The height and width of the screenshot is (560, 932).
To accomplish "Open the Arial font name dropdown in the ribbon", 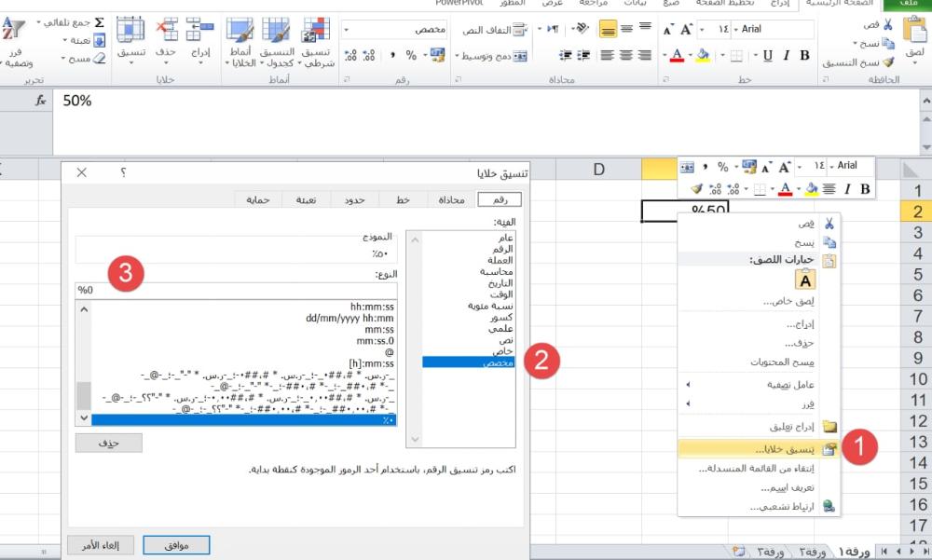I will tap(736, 29).
